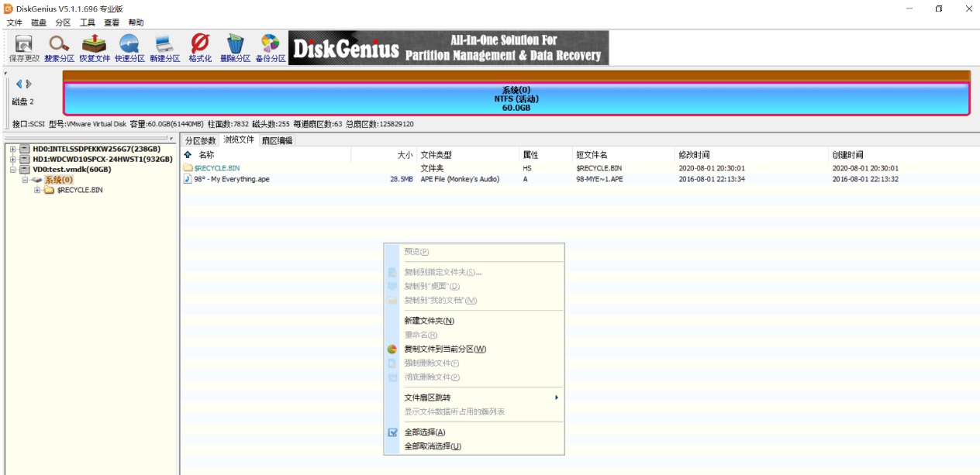Image resolution: width=980 pixels, height=475 pixels.
Task: Sort files by 名称 column header
Action: point(266,155)
